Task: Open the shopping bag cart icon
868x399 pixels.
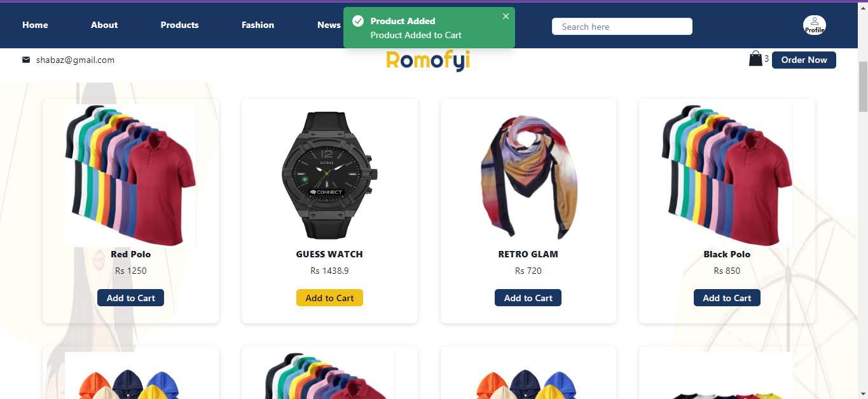Action: tap(755, 59)
